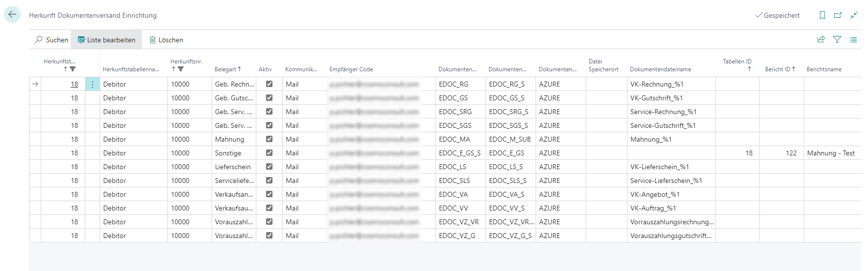
Task: Click the Löschen button
Action: (x=166, y=40)
